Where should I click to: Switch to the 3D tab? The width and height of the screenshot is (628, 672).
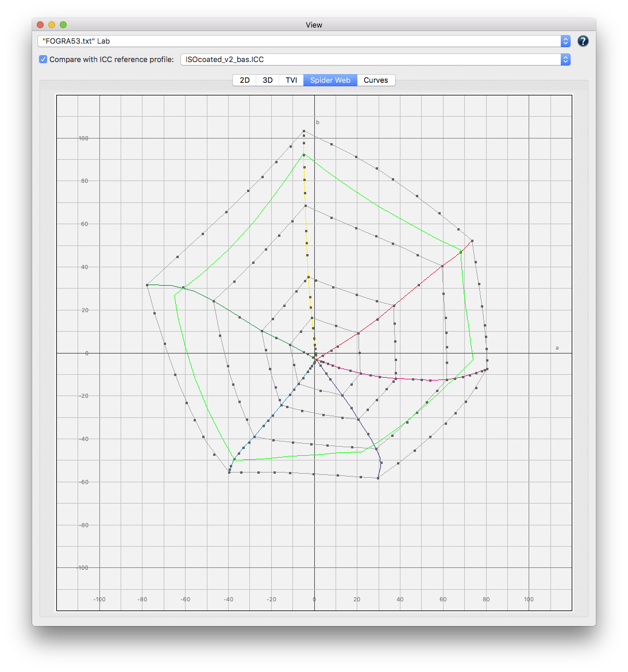click(268, 80)
